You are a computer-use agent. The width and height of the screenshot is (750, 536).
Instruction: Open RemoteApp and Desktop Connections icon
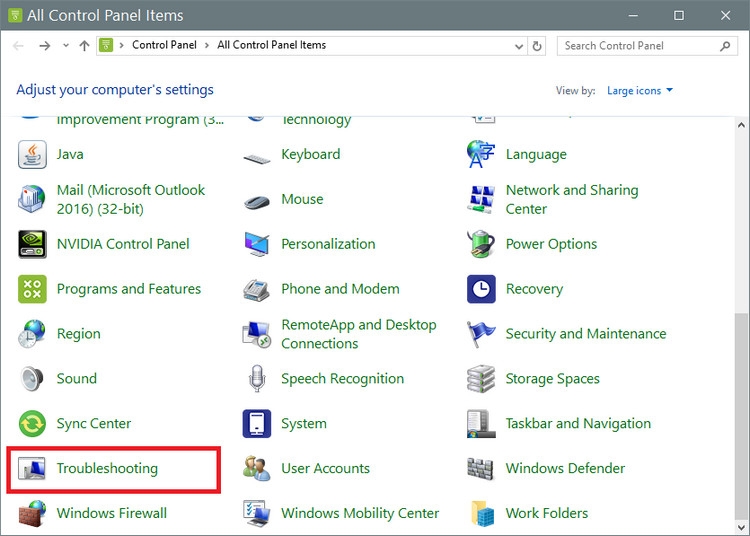[x=257, y=334]
